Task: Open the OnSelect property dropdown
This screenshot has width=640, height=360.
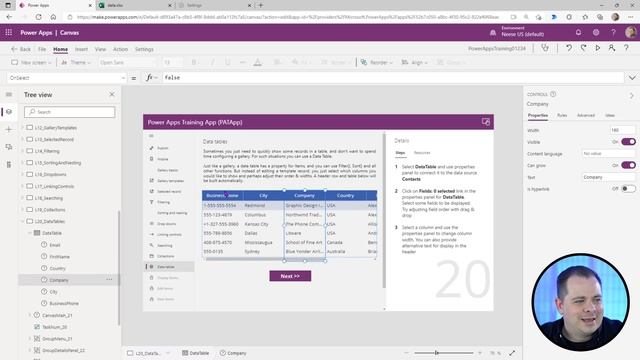Action: 67,78
